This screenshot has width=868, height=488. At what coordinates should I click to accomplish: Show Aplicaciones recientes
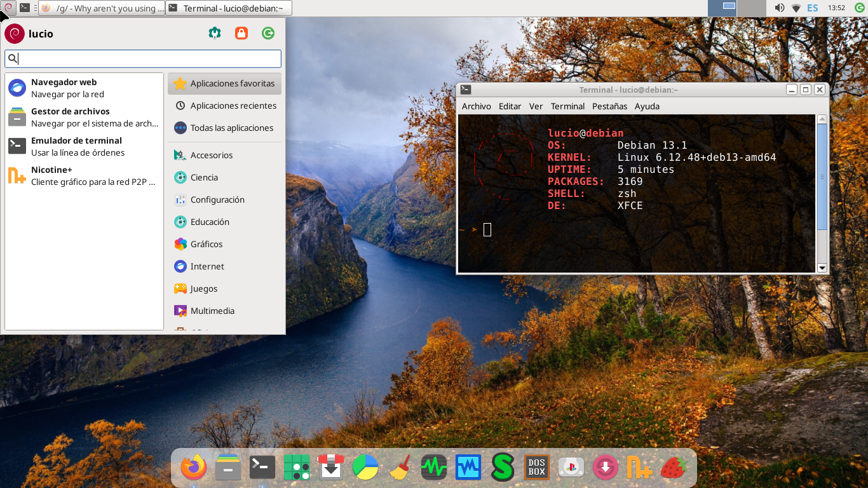225,105
